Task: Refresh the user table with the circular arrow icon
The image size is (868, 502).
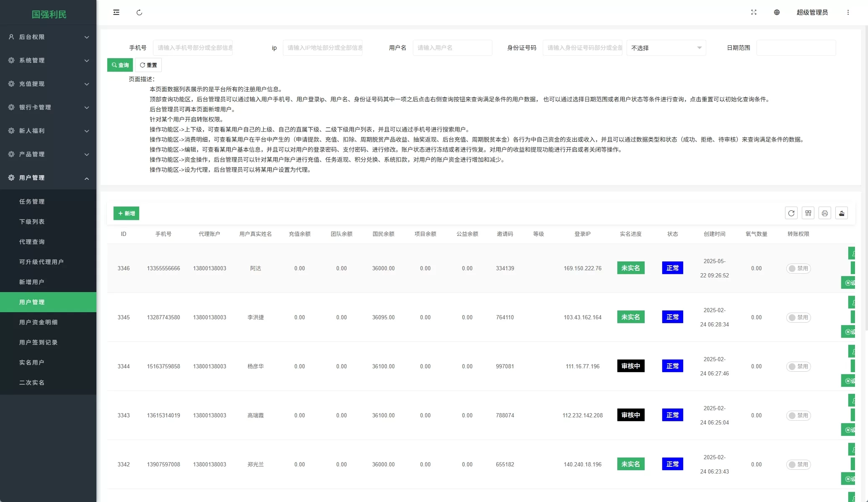Action: 791,213
